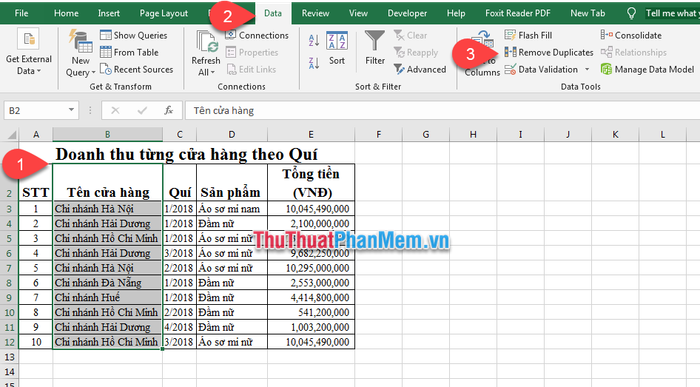The height and width of the screenshot is (387, 700).
Task: Expand the New Query dropdown
Action: pyautogui.click(x=81, y=54)
